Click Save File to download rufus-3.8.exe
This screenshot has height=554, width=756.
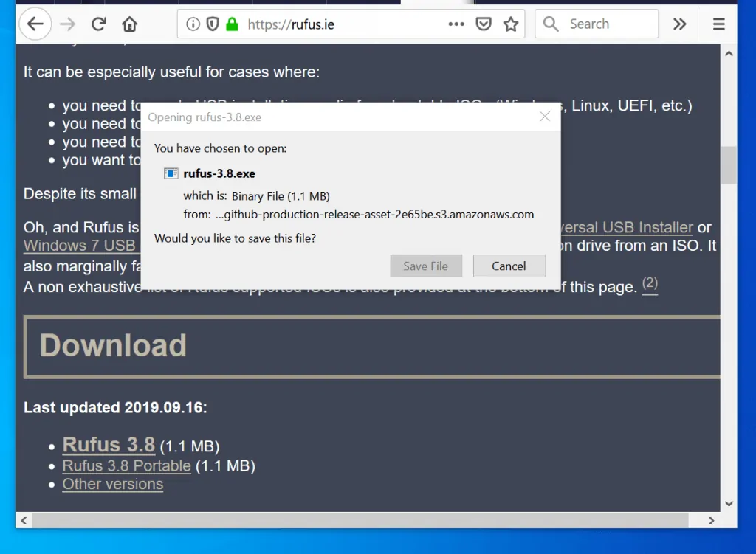[x=426, y=266]
